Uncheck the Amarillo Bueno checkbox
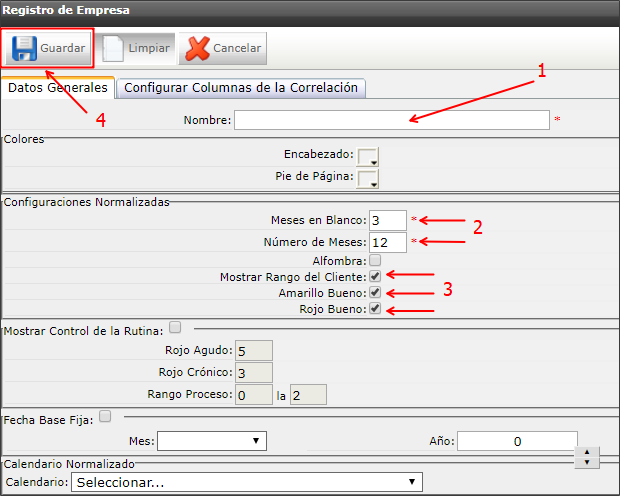The height and width of the screenshot is (496, 620). [375, 292]
